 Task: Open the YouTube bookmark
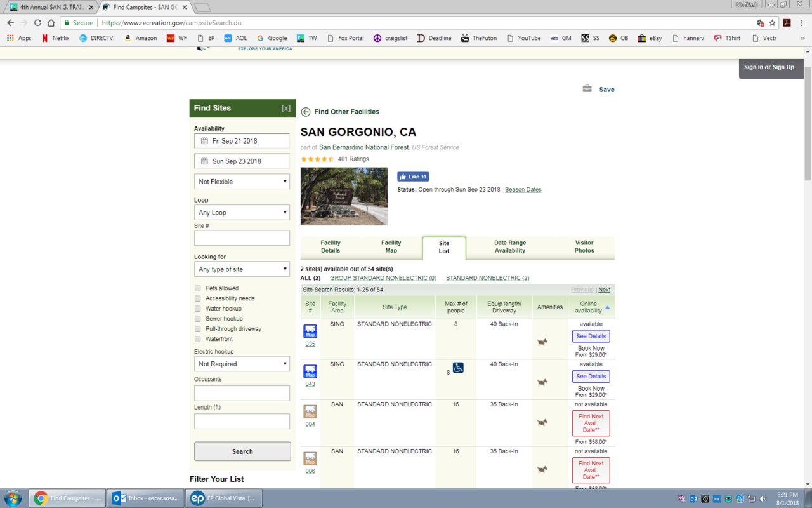(x=523, y=38)
